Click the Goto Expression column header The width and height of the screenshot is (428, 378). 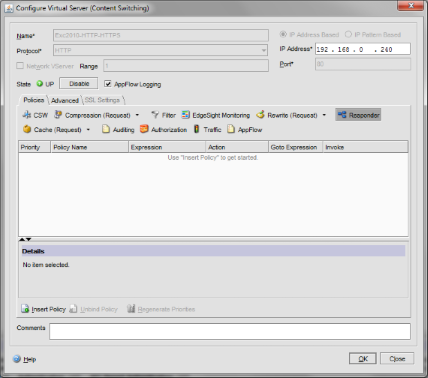(x=296, y=147)
